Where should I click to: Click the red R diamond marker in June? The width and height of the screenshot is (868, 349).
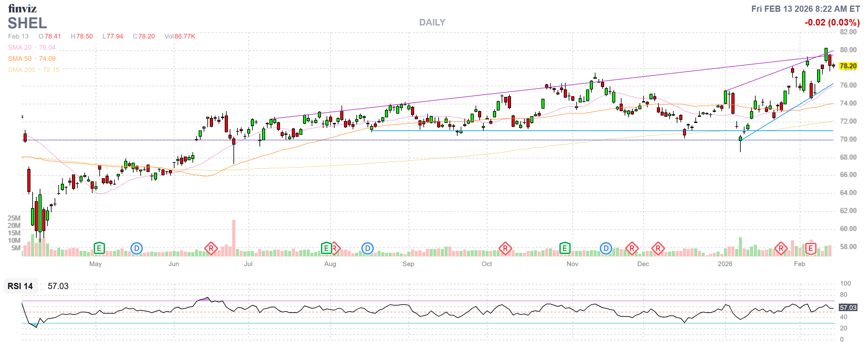coord(211,249)
